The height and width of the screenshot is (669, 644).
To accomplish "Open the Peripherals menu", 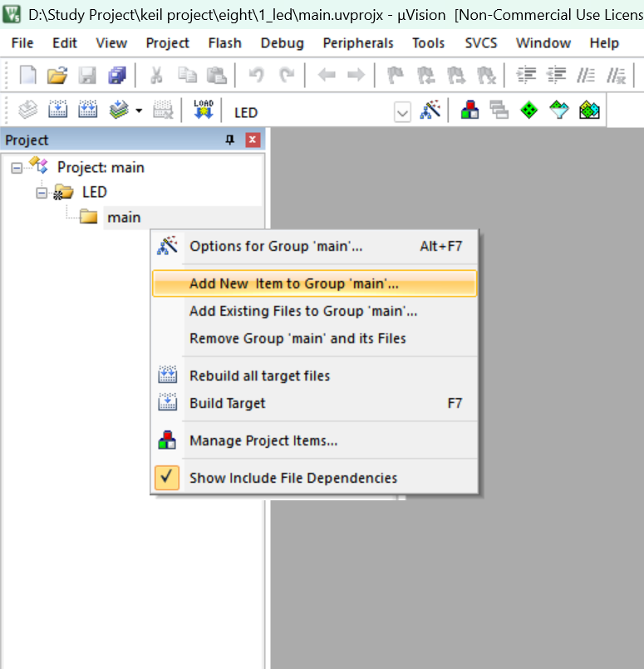I will (x=358, y=43).
